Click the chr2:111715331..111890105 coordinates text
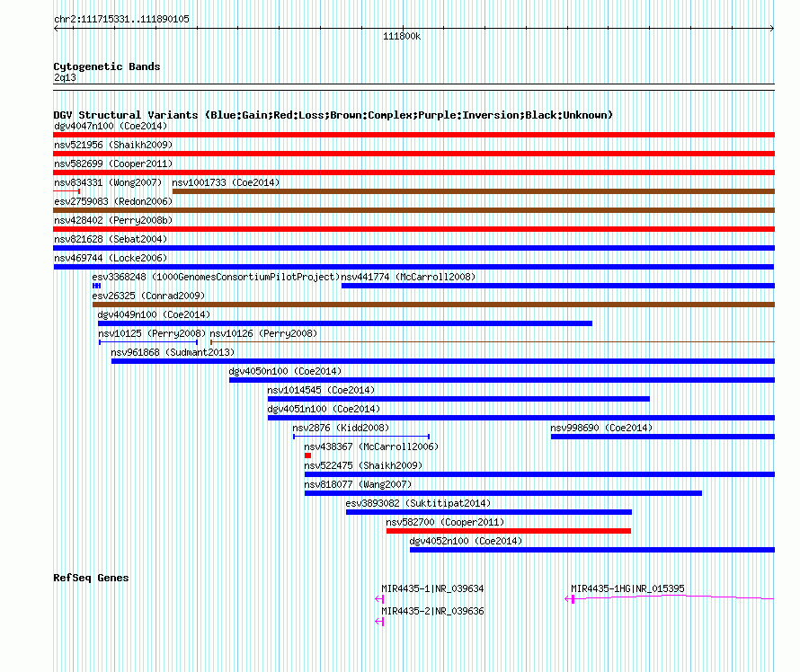The height and width of the screenshot is (672, 800). 121,20
